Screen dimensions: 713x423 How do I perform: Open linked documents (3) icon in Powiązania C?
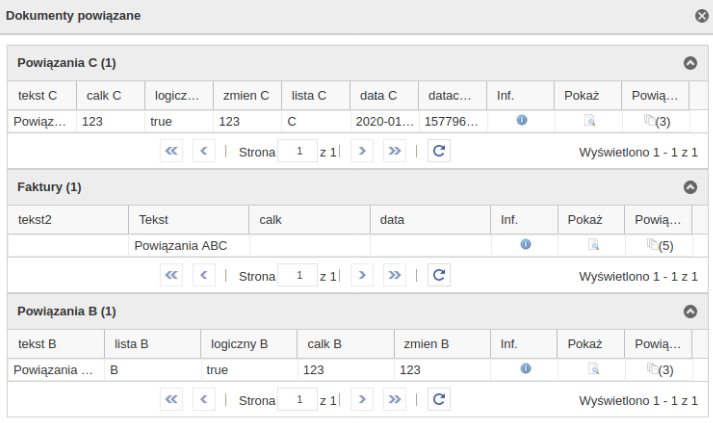click(657, 121)
